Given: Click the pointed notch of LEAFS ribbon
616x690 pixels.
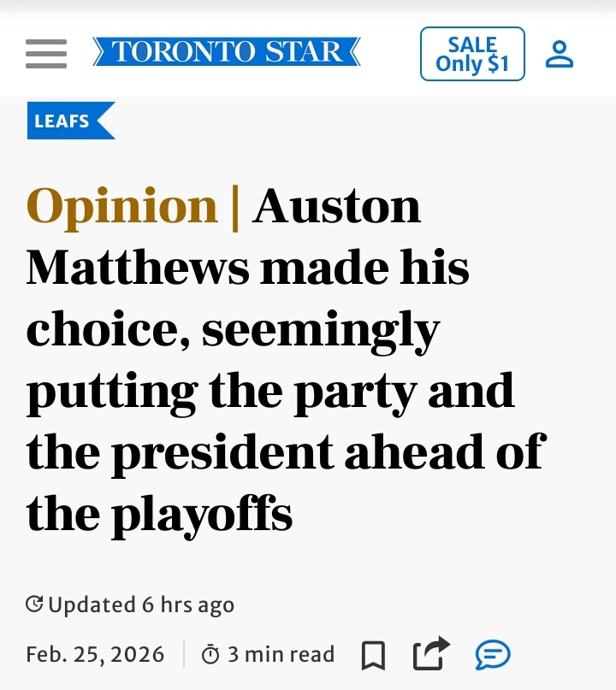Looking at the screenshot, I should pos(104,121).
